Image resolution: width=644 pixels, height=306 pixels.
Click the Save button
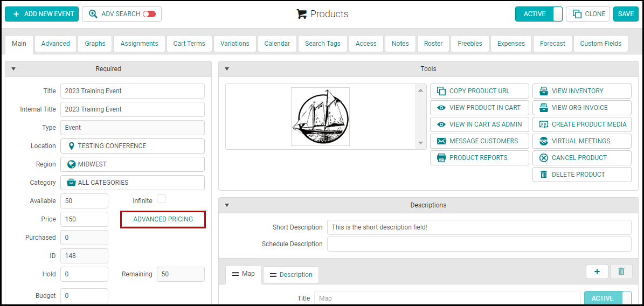[x=626, y=14]
